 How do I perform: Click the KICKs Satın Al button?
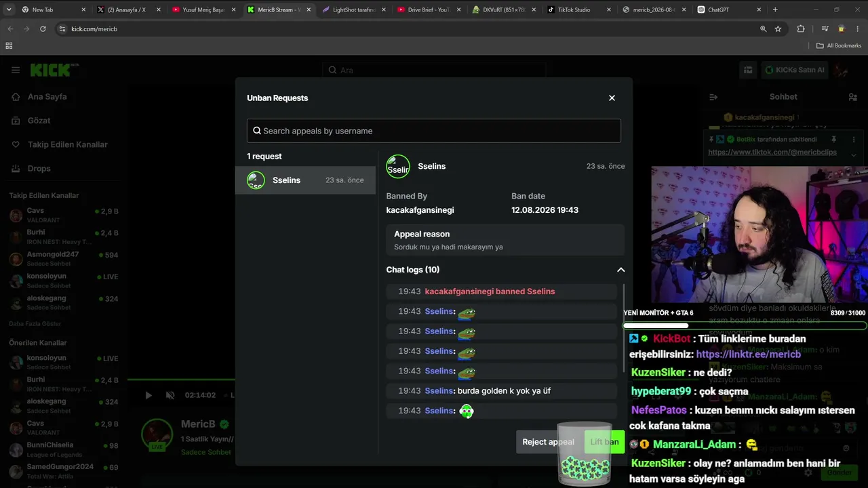coord(794,70)
